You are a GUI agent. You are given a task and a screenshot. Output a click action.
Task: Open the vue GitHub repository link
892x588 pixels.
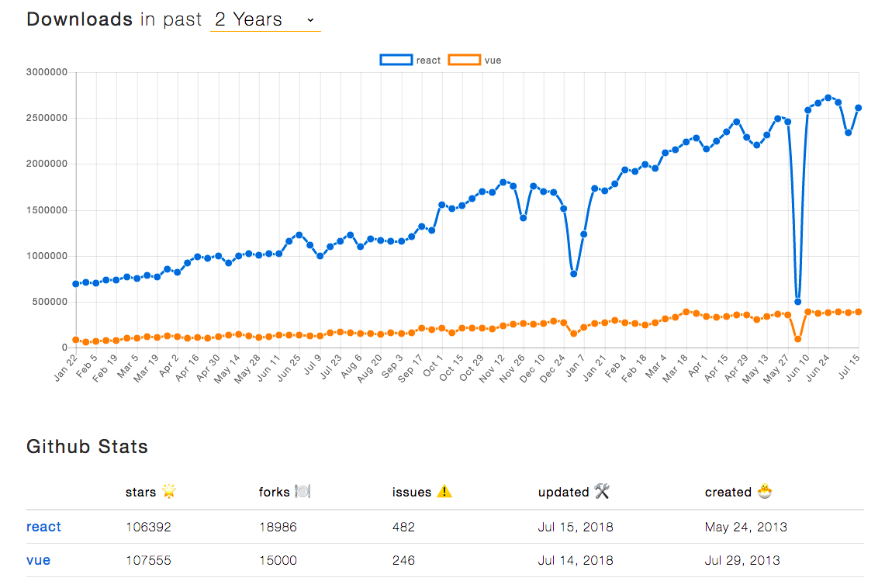(x=38, y=560)
